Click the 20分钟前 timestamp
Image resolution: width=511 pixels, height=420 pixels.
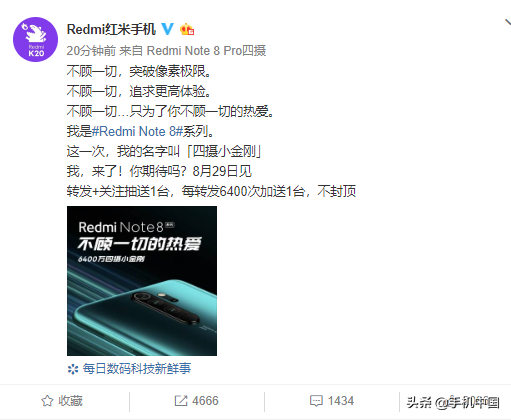tap(91, 51)
